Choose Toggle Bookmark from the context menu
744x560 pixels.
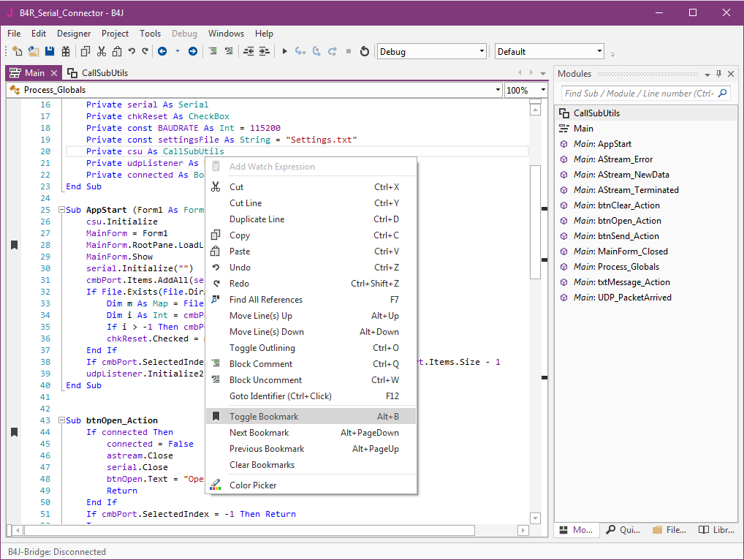(264, 417)
